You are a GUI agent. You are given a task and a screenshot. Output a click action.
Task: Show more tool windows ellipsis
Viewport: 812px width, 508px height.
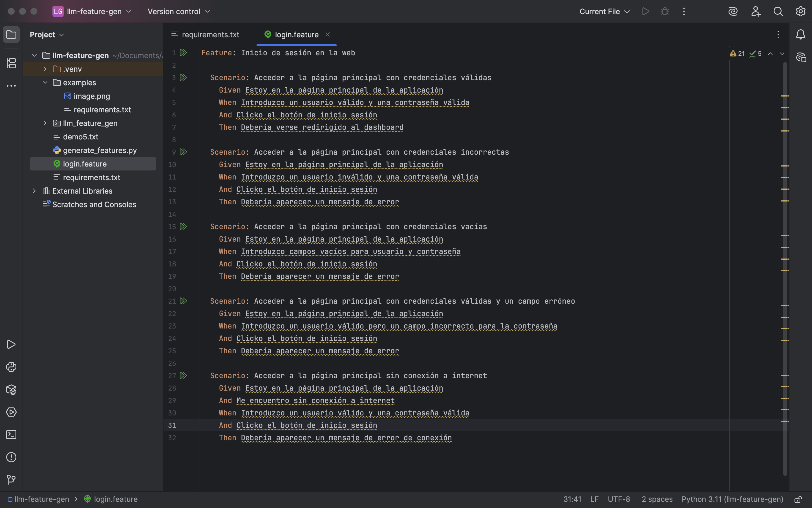11,86
